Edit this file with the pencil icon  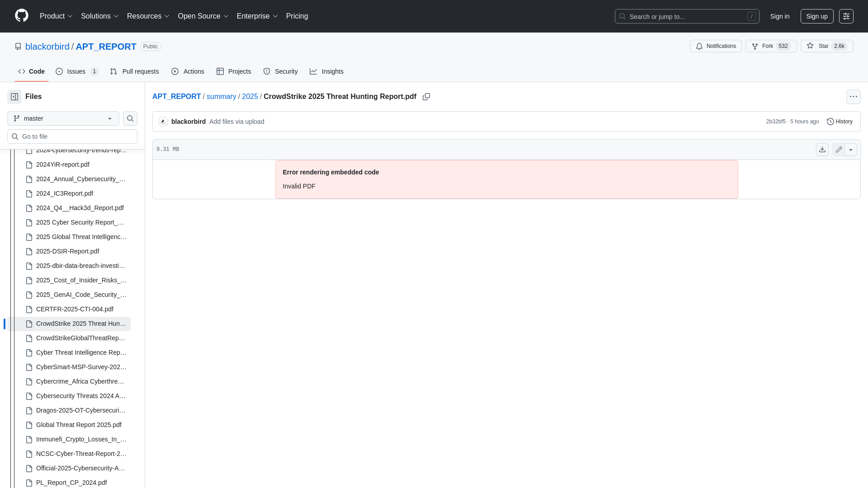tap(839, 150)
